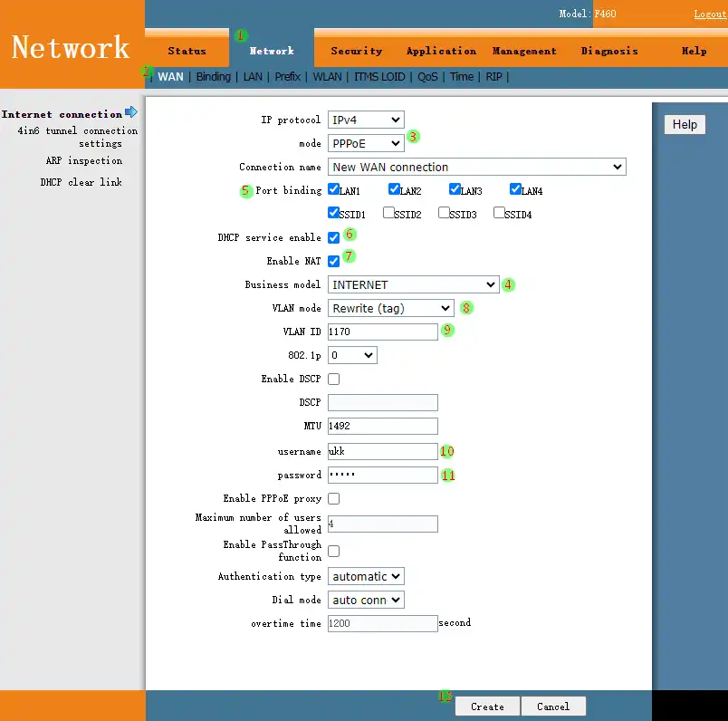Open the IP protocol dropdown
The image size is (728, 721).
[366, 120]
